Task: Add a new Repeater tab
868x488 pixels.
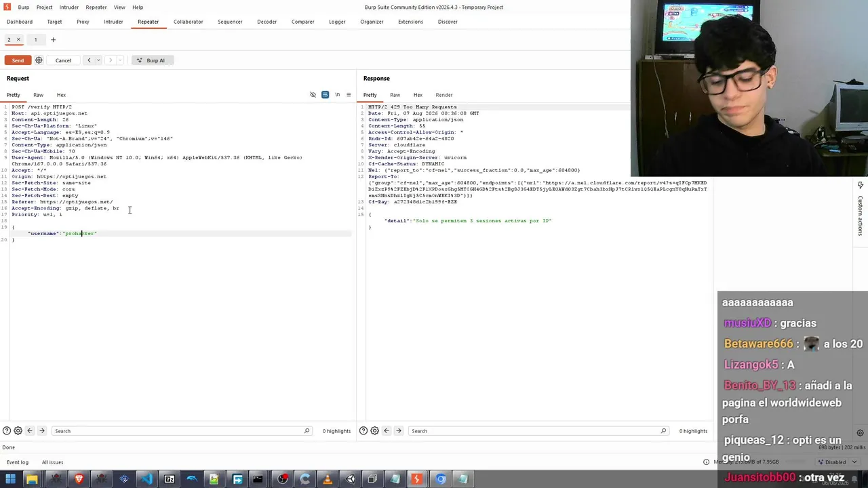Action: pyautogui.click(x=53, y=40)
